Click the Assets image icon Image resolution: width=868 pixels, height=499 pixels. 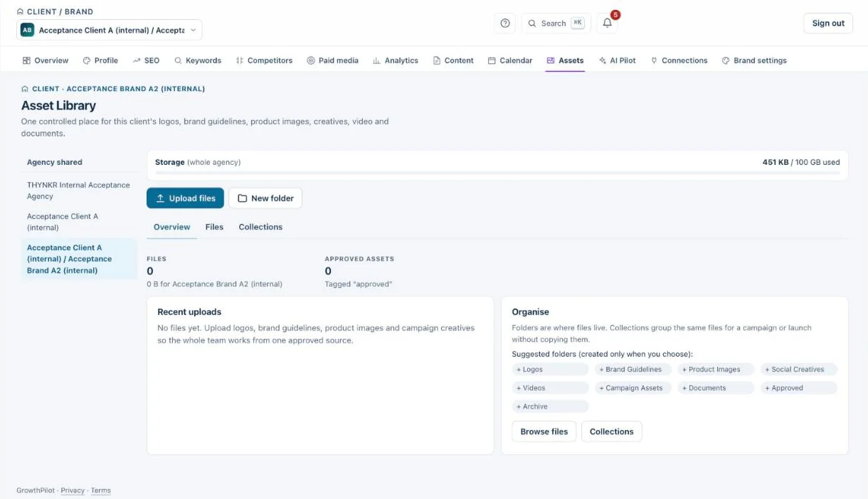[x=551, y=60]
